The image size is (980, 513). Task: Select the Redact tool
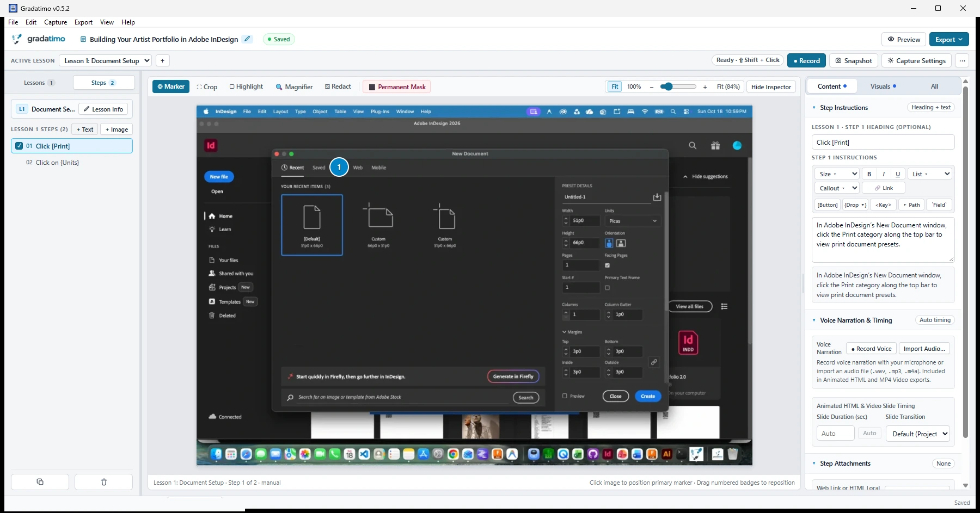(x=338, y=86)
